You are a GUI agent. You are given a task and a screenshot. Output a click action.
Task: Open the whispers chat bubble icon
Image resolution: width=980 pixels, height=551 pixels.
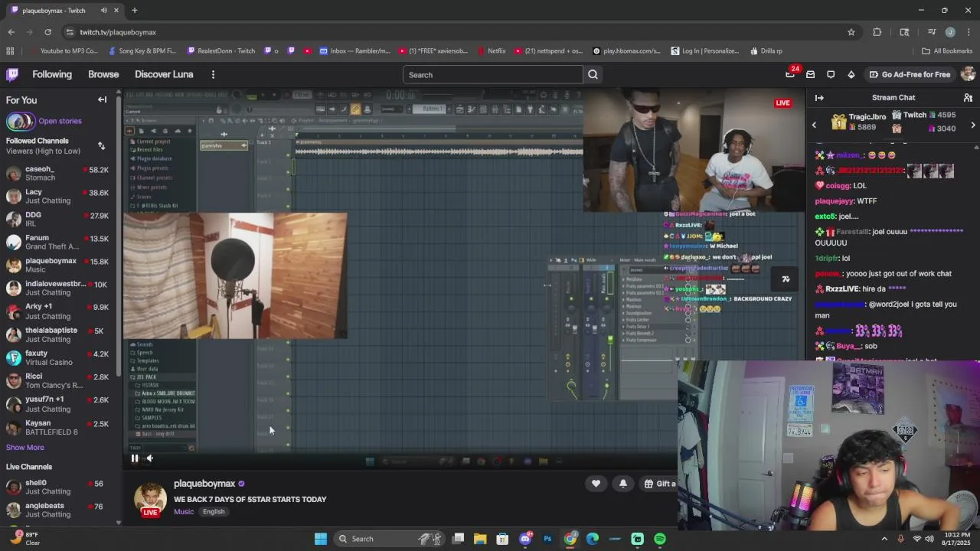click(831, 74)
